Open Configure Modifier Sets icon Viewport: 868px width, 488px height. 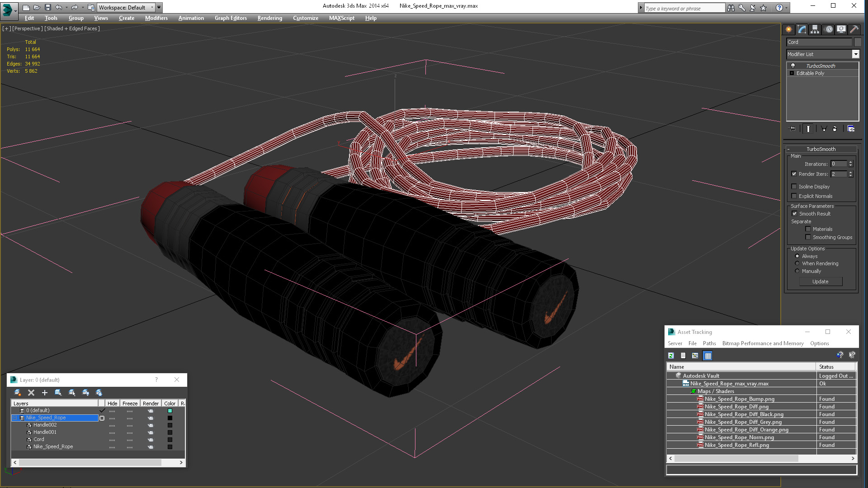pos(851,129)
